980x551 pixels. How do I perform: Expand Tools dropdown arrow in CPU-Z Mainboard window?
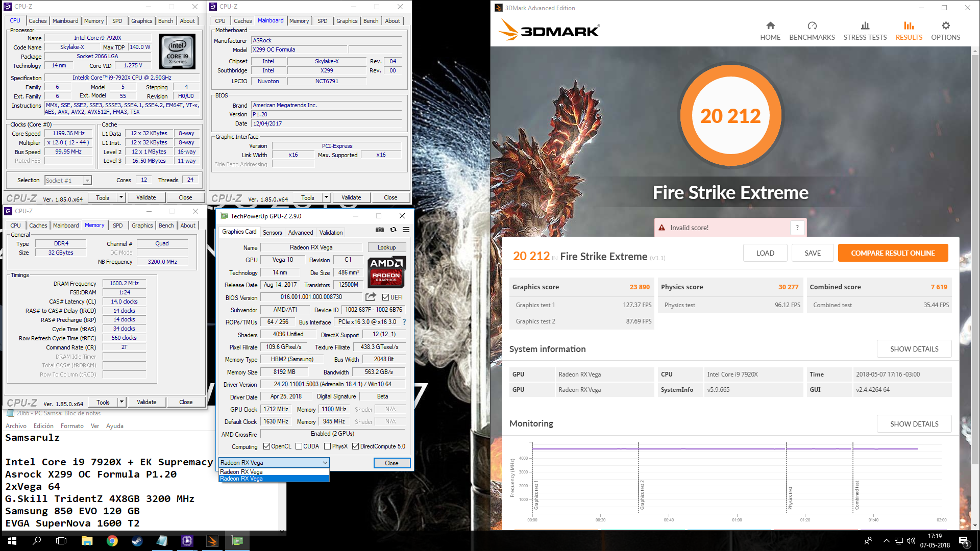pos(326,197)
